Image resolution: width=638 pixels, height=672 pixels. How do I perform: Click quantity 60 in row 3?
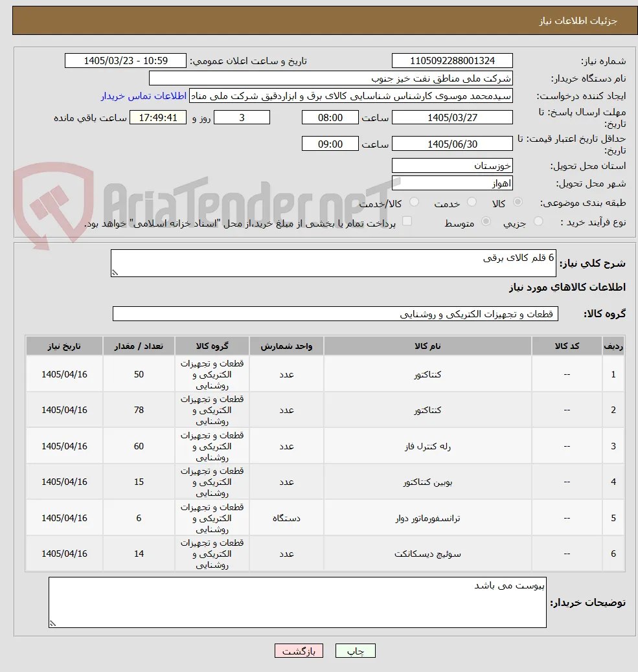pos(139,446)
